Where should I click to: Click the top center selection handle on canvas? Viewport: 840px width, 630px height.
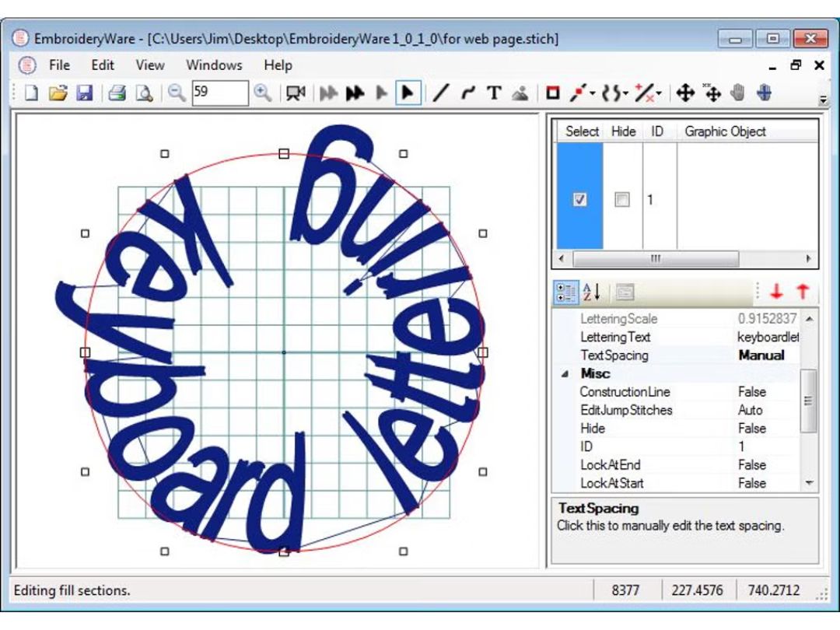pyautogui.click(x=284, y=154)
